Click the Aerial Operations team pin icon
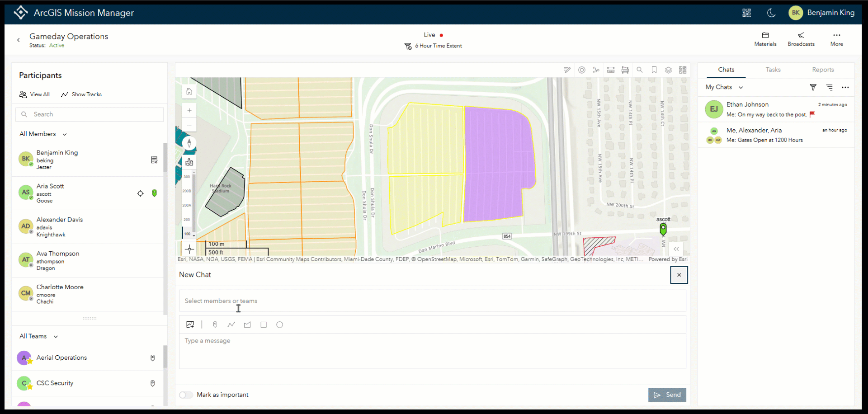This screenshot has width=868, height=414. pos(153,358)
